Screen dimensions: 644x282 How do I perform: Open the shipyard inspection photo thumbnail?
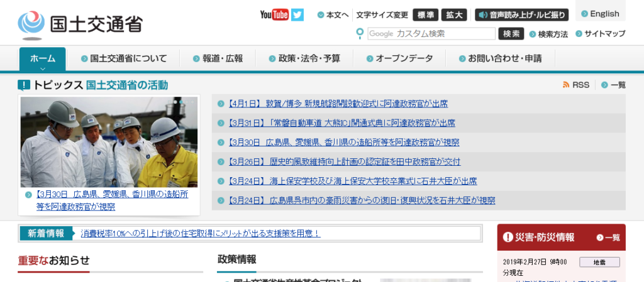coord(109,142)
